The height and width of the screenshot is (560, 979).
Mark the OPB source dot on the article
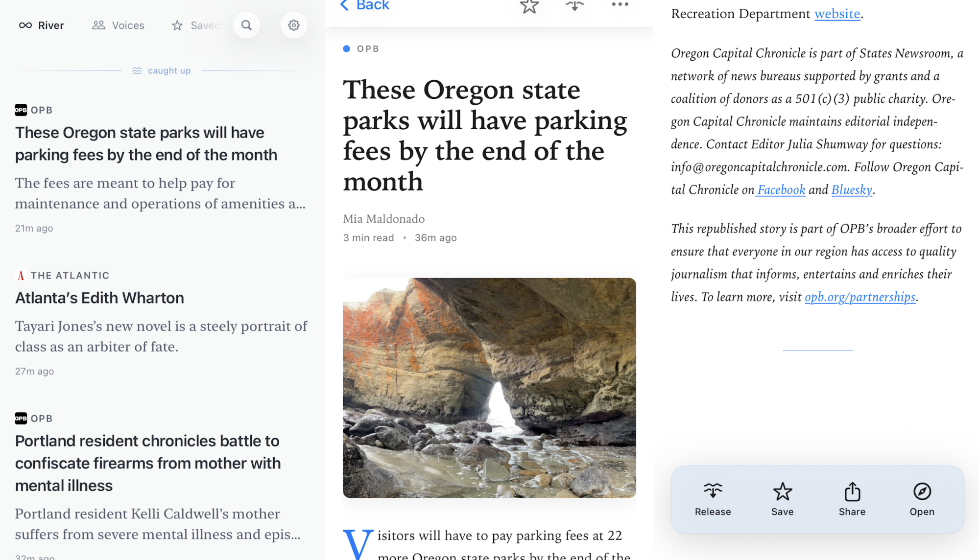pos(347,48)
